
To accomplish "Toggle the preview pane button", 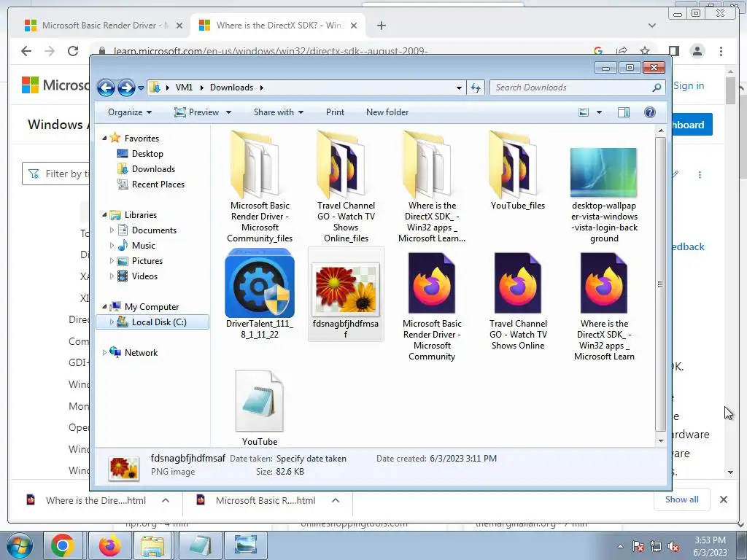I will click(624, 112).
